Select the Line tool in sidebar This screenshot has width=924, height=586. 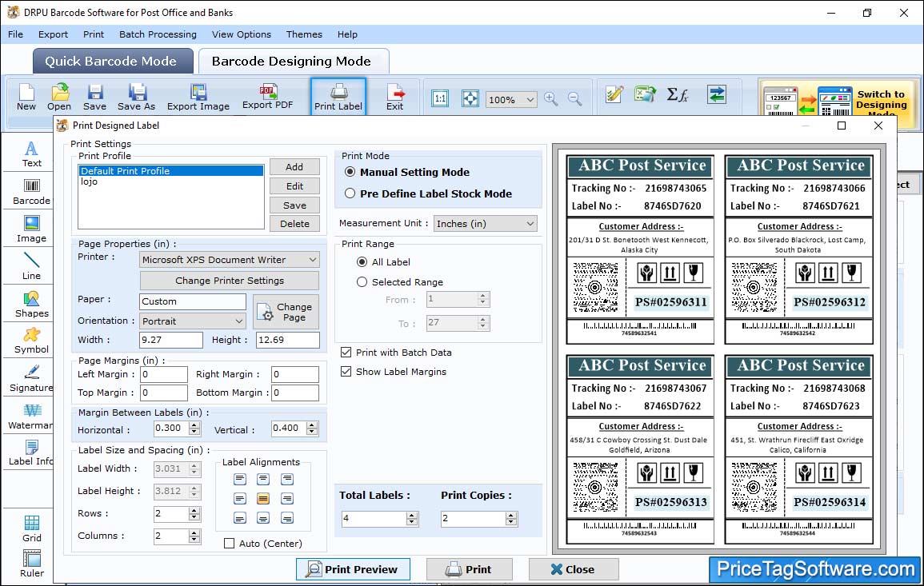pos(31,267)
